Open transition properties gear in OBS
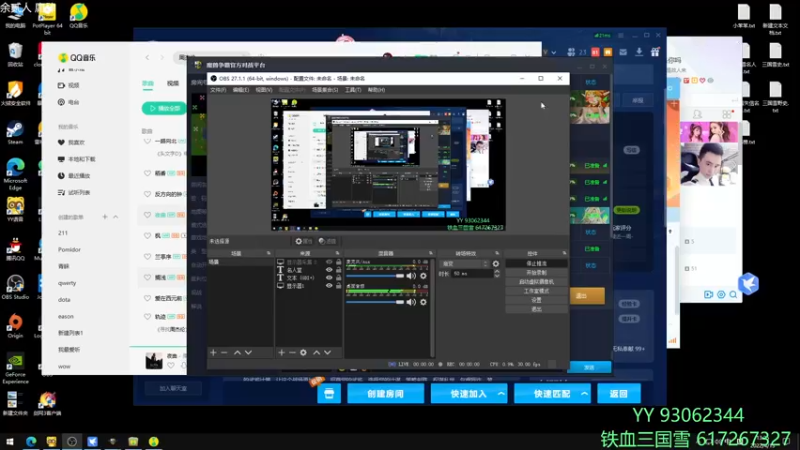 pos(495,264)
